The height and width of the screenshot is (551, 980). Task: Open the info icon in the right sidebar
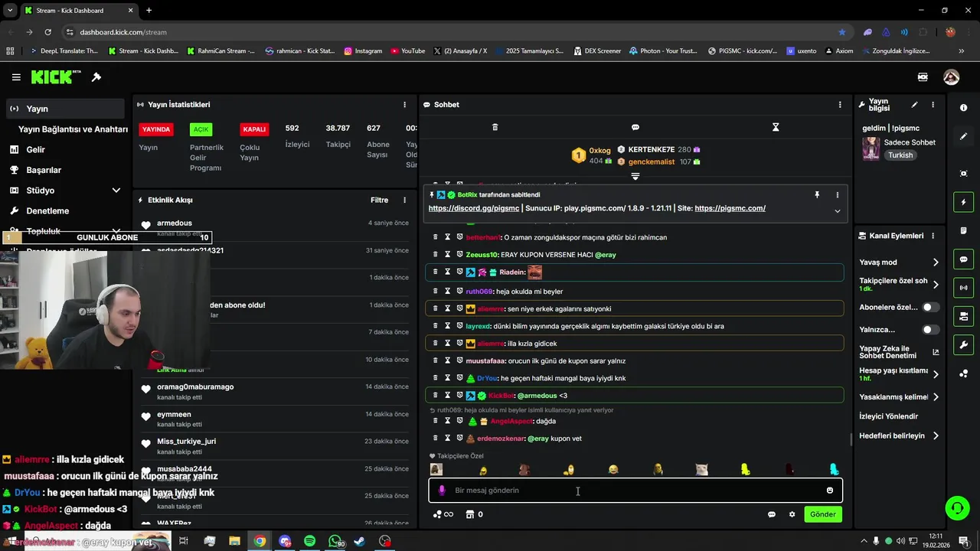[x=963, y=108]
